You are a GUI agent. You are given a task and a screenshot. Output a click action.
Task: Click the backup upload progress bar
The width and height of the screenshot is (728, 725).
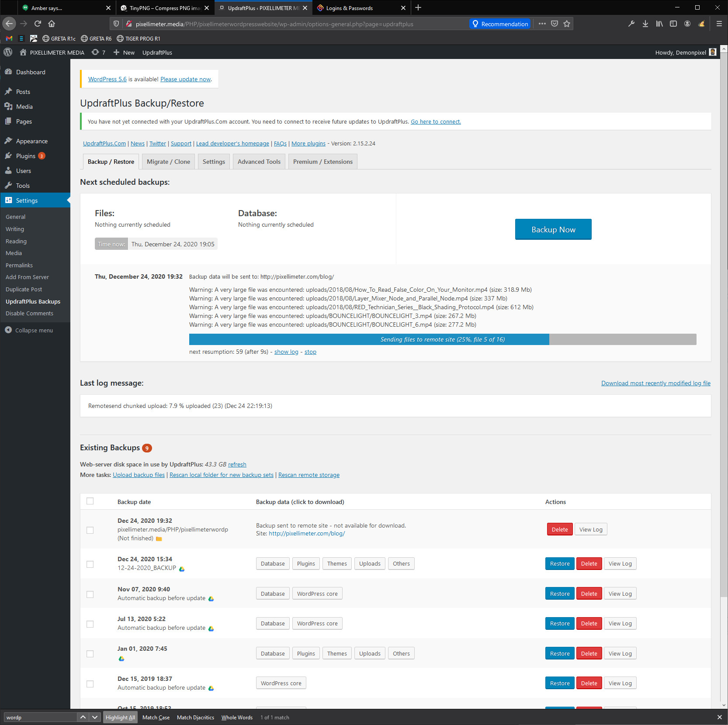pyautogui.click(x=443, y=339)
